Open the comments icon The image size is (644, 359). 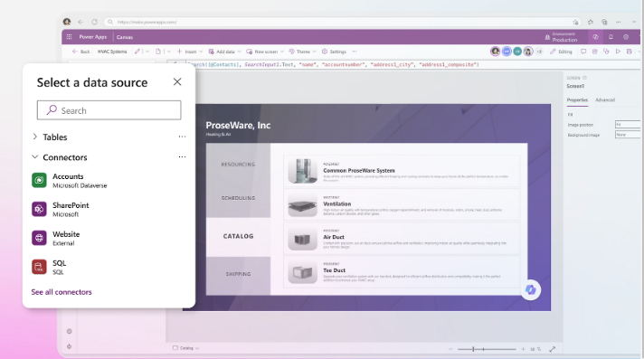(583, 52)
